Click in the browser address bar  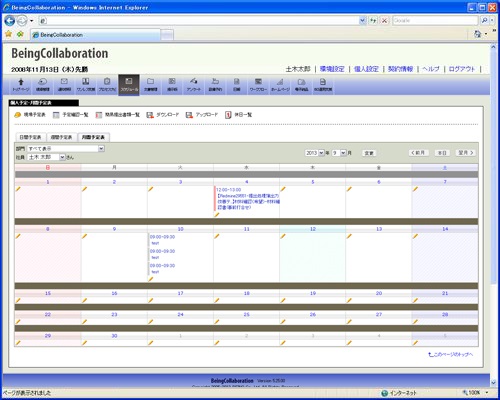tap(199, 21)
